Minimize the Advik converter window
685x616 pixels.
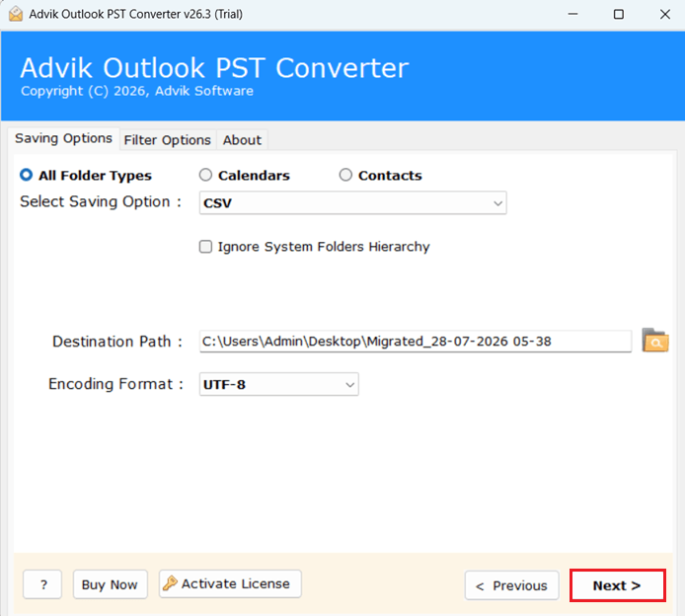point(572,14)
